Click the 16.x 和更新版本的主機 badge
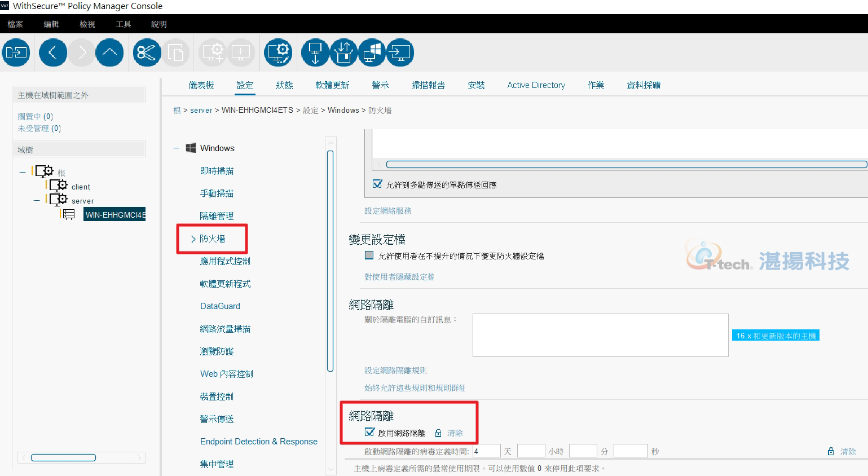This screenshot has height=476, width=868. pos(776,336)
